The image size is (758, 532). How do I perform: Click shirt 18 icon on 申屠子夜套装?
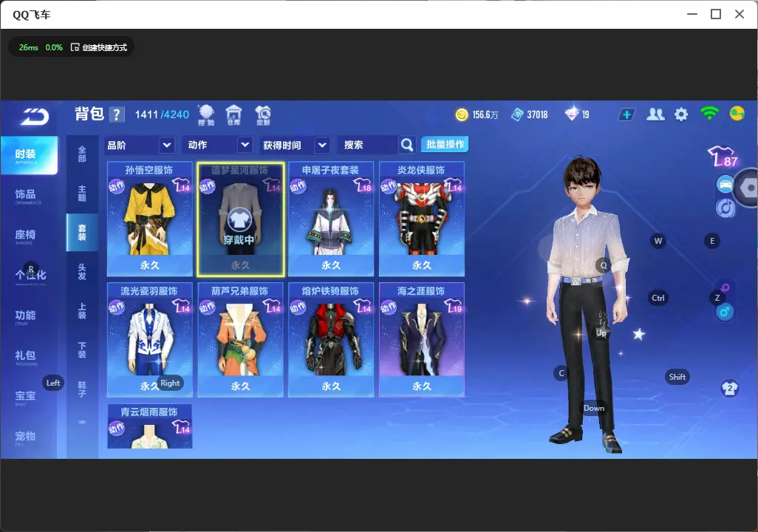point(363,185)
